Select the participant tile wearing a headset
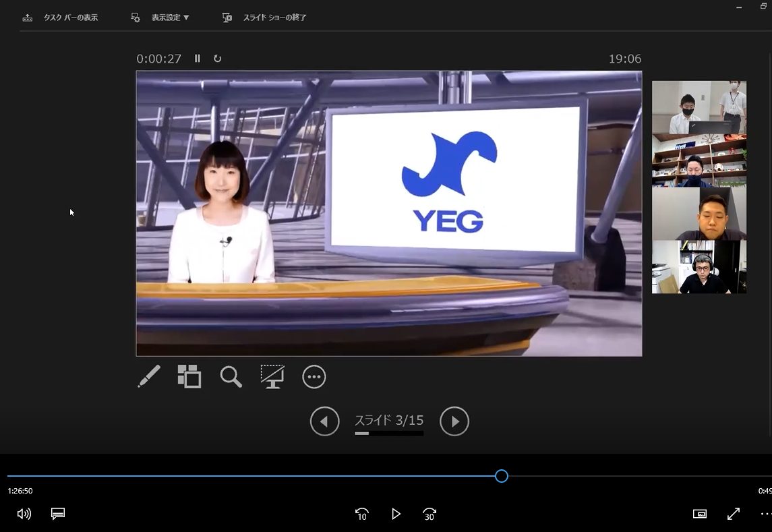 pos(699,267)
